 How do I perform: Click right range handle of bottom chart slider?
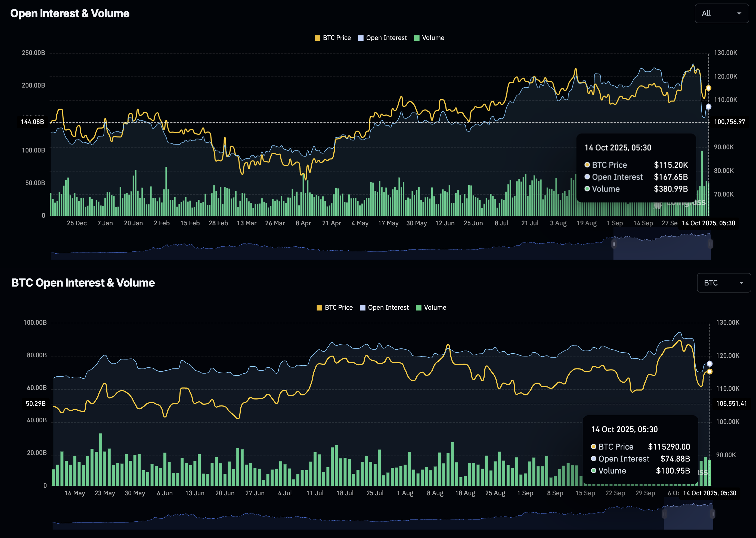click(x=712, y=514)
